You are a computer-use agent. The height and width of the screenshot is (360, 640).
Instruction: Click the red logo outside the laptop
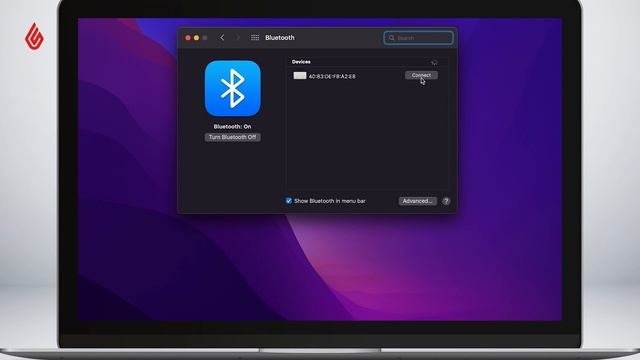pyautogui.click(x=34, y=37)
